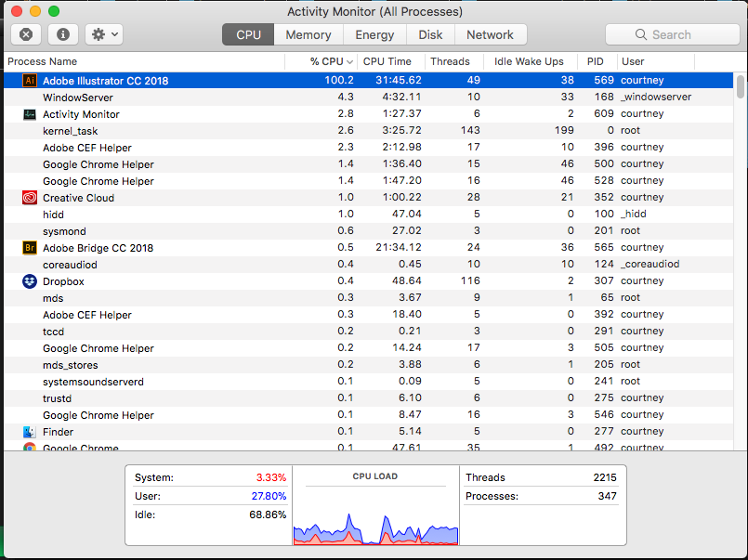Select the tccd process row

pyautogui.click(x=368, y=332)
